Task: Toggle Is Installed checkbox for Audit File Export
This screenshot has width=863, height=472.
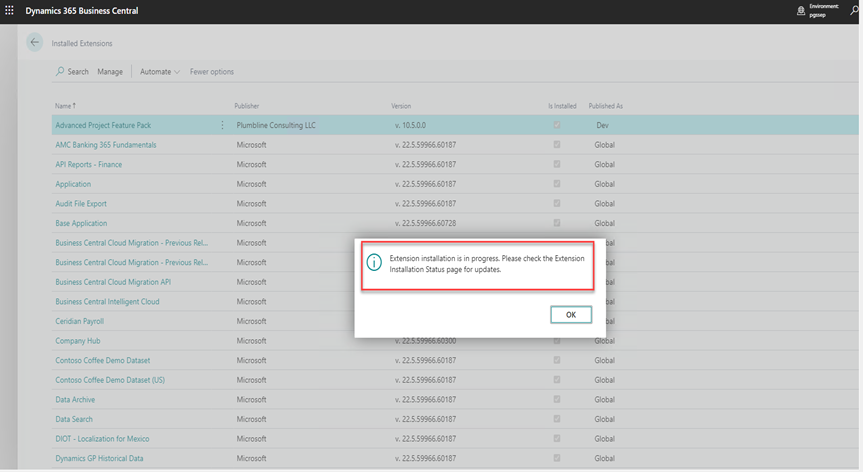Action: 557,204
